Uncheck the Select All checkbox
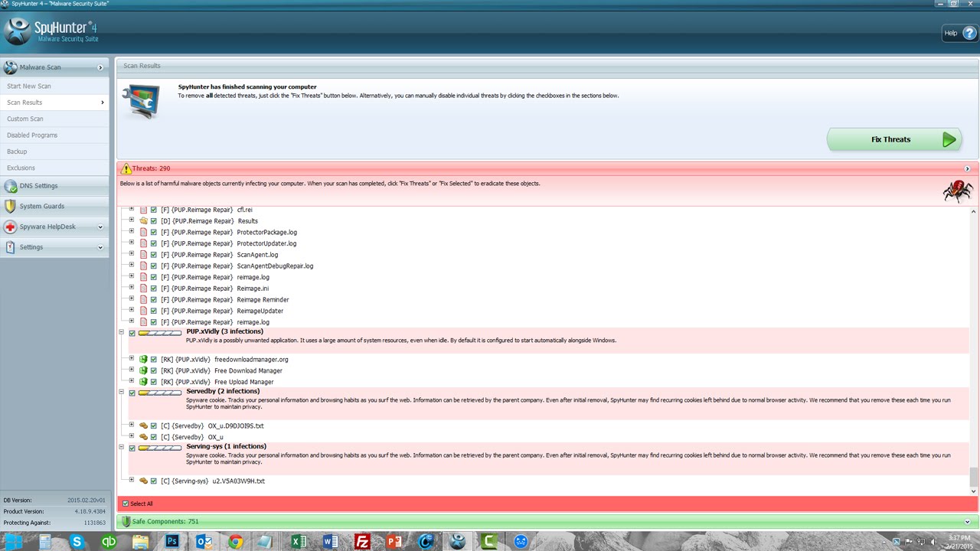 tap(126, 504)
